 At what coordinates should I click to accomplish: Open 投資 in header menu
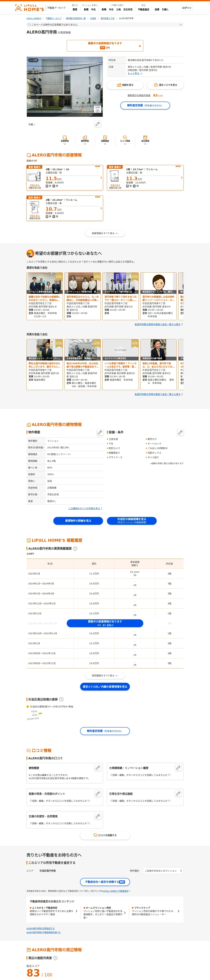tap(157, 9)
